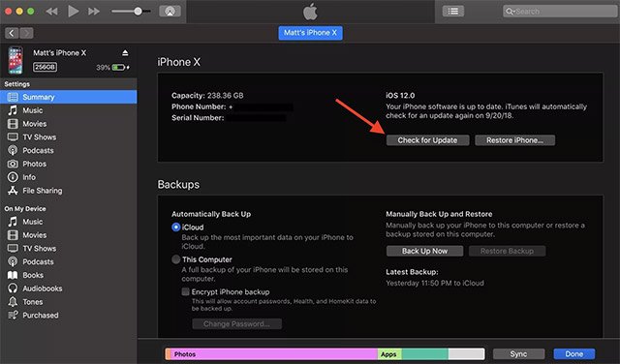620x364 pixels.
Task: Click the Photos segment of the storage bar
Action: pos(274,354)
